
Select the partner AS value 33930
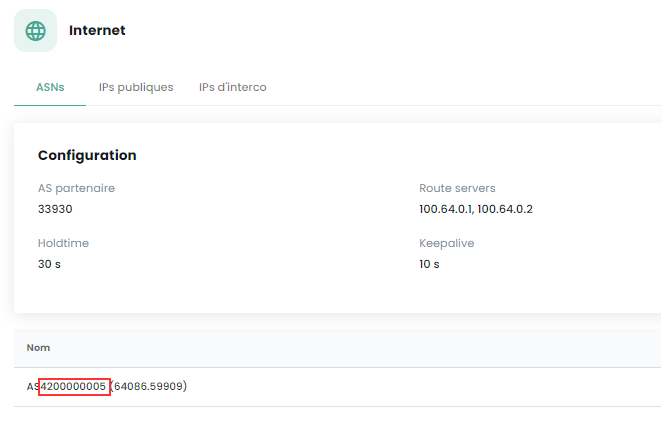click(55, 209)
